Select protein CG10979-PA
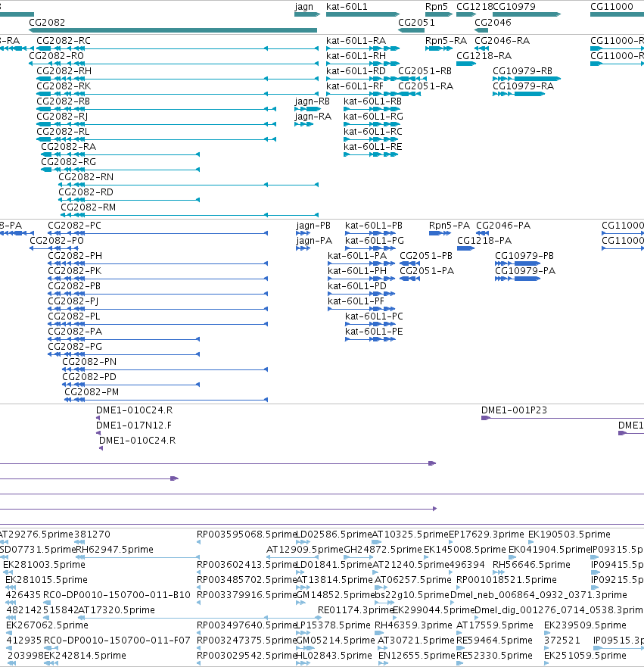This screenshot has width=644, height=667. point(525,271)
